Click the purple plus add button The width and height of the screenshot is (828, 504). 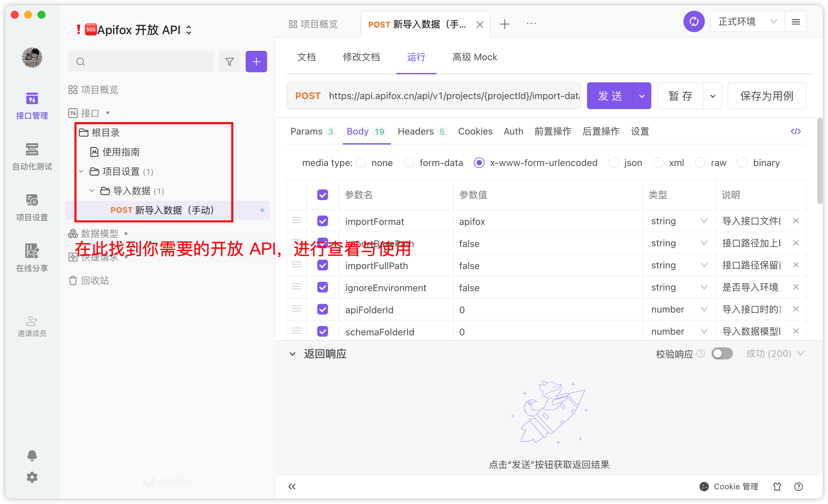[x=256, y=62]
